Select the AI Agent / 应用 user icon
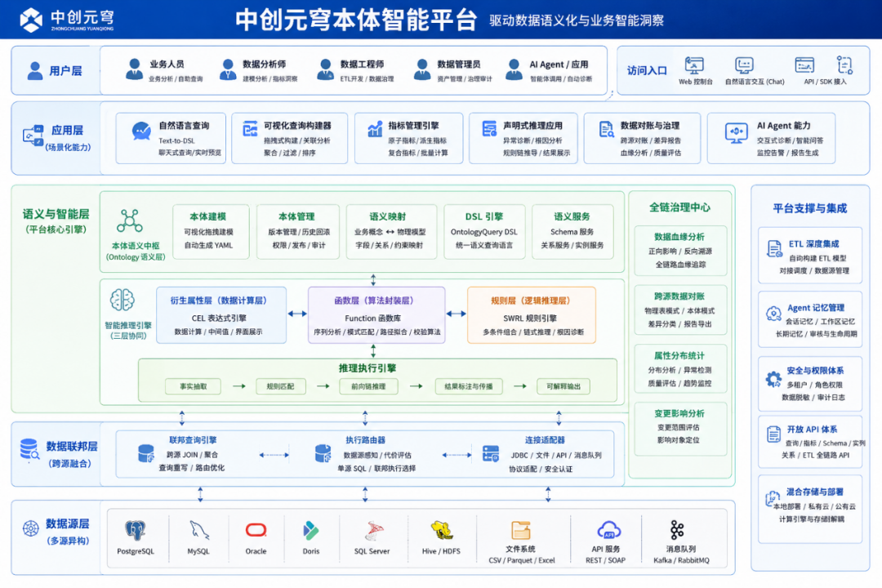The image size is (882, 588). click(x=514, y=69)
